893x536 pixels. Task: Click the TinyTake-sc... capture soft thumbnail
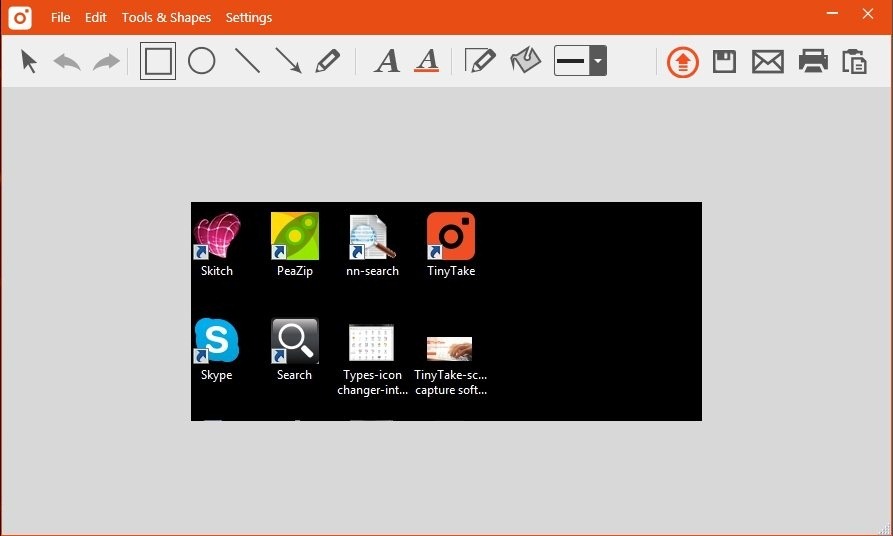pyautogui.click(x=449, y=349)
